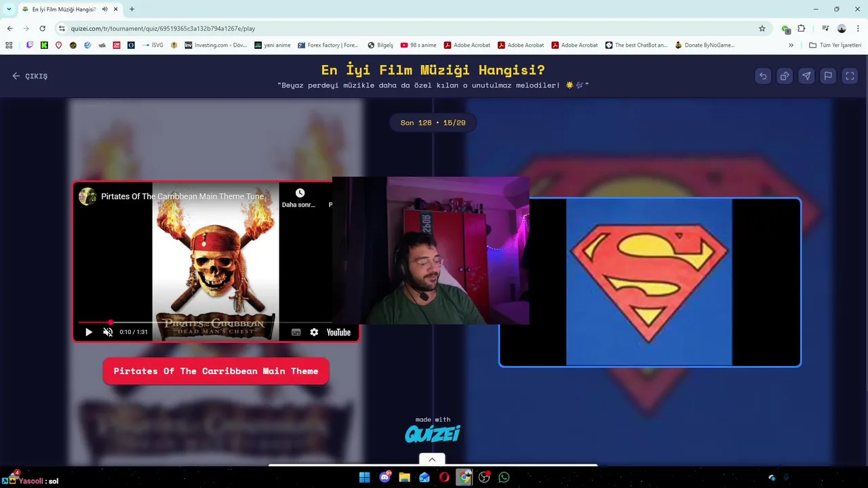868x488 pixels.
Task: Open the İSVG bookmark
Action: click(153, 45)
